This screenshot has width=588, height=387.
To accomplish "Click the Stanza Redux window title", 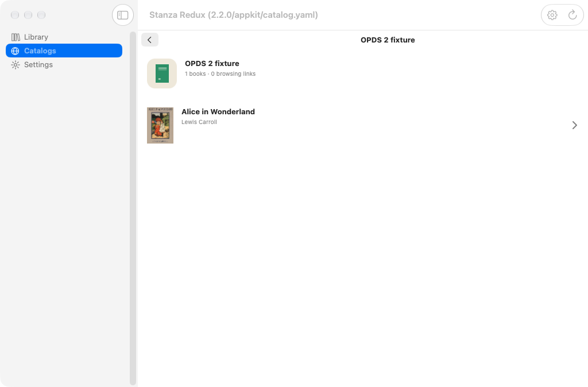I will coord(234,15).
